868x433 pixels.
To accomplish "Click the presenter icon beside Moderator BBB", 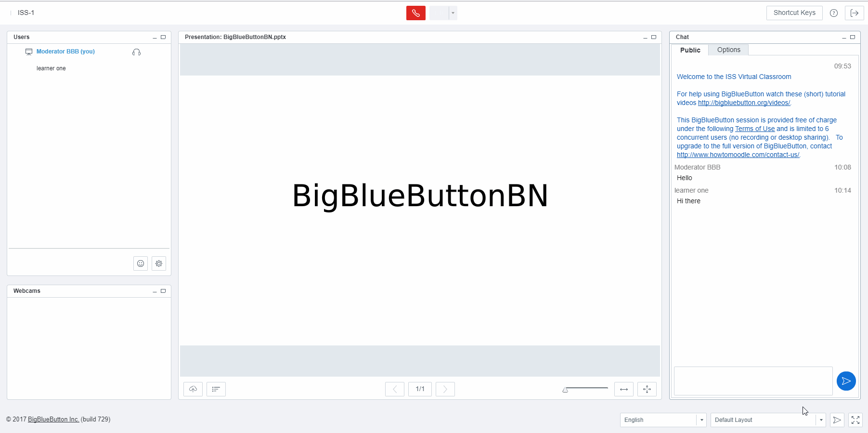I will tap(29, 52).
